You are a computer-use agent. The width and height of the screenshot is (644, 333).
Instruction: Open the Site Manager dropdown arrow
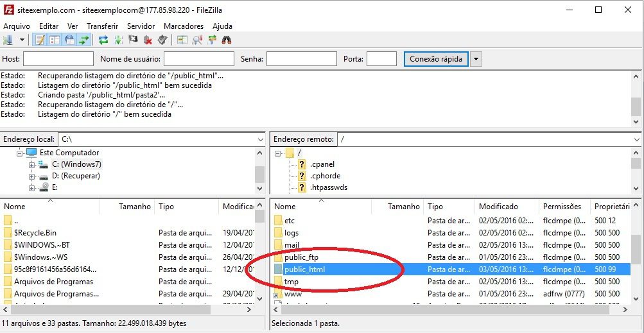(x=22, y=40)
